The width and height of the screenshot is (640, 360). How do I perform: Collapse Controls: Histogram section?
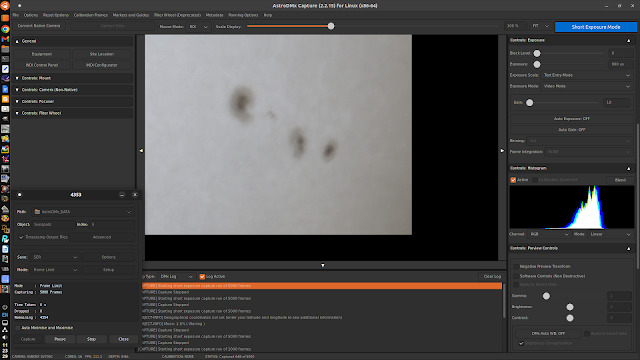(x=628, y=168)
